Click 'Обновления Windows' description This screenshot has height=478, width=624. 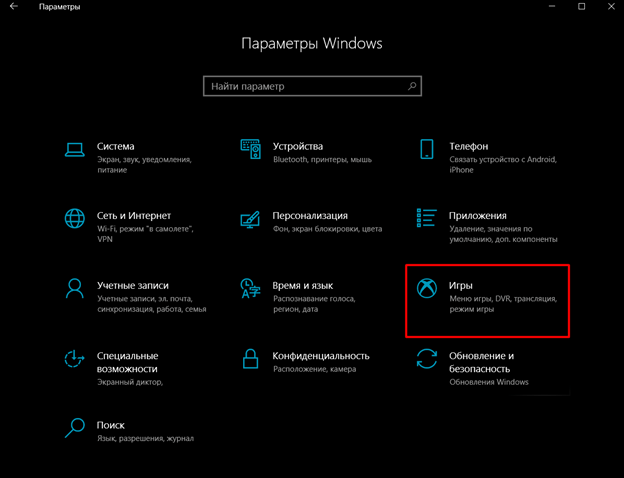point(489,382)
